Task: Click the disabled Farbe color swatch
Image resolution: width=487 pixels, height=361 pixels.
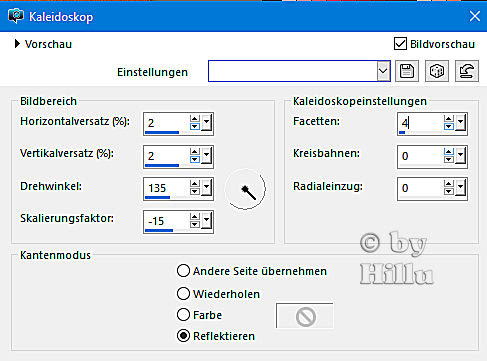Action: coord(305,316)
